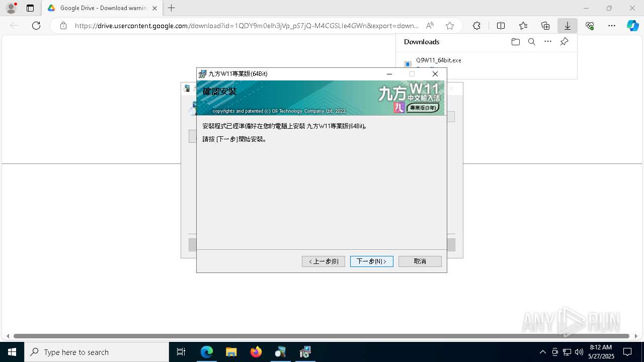Switch to Microsoft Edge in taskbar
The width and height of the screenshot is (644, 362).
point(207,352)
